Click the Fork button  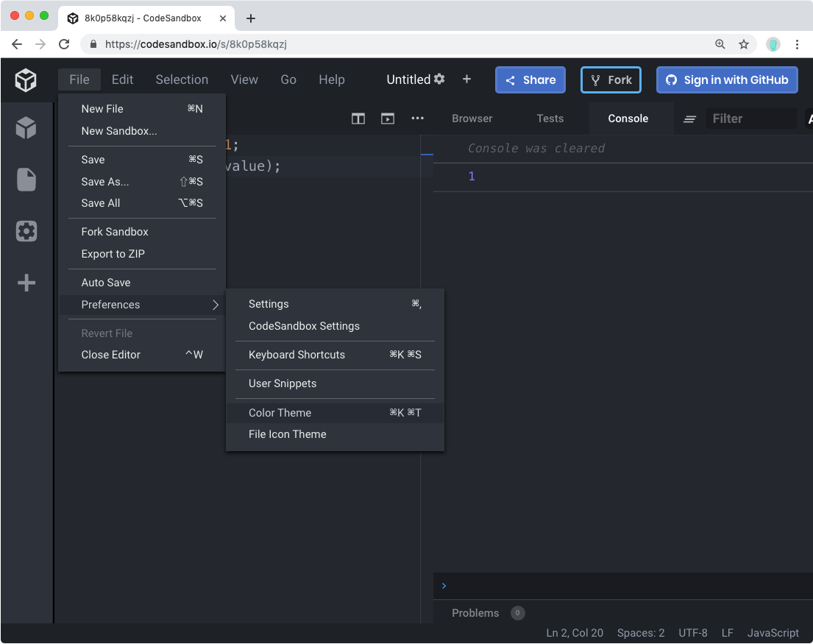tap(611, 79)
